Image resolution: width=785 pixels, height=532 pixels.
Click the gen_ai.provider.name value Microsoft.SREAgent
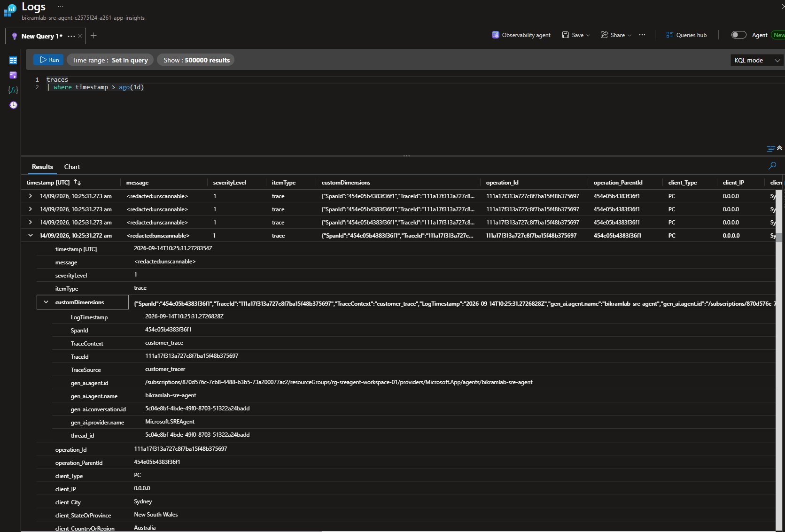170,422
